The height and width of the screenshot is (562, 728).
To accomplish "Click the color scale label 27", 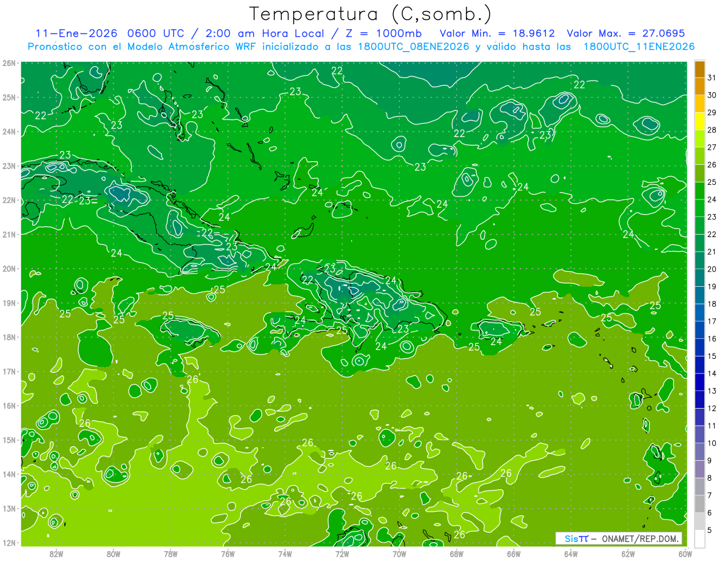I will tap(712, 147).
